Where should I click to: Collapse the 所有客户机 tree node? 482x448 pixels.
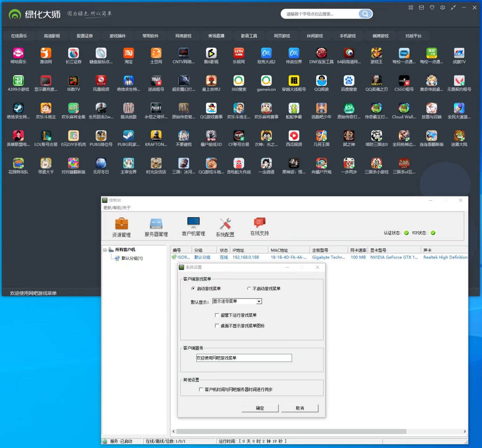(105, 250)
